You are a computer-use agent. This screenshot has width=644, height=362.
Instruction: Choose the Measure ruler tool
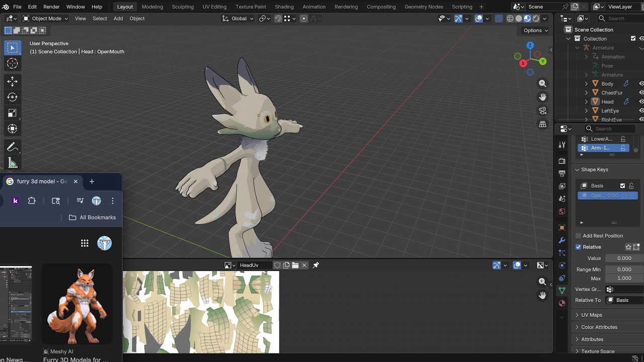click(x=13, y=163)
